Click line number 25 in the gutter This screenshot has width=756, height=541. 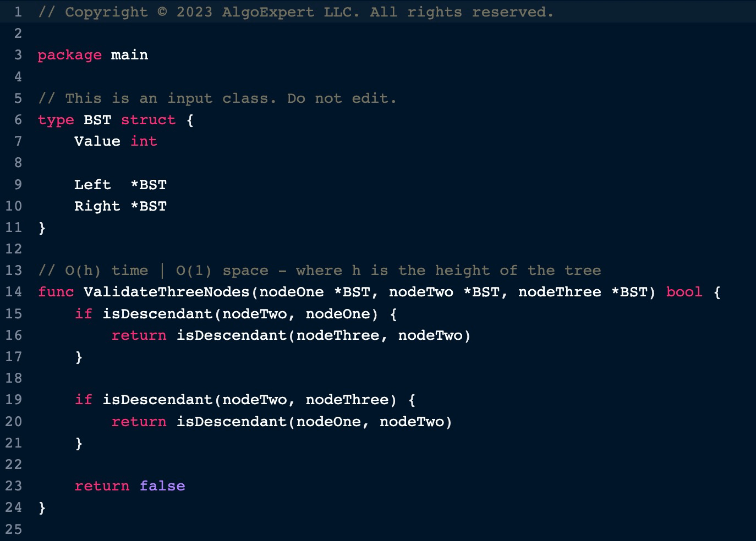pos(14,529)
